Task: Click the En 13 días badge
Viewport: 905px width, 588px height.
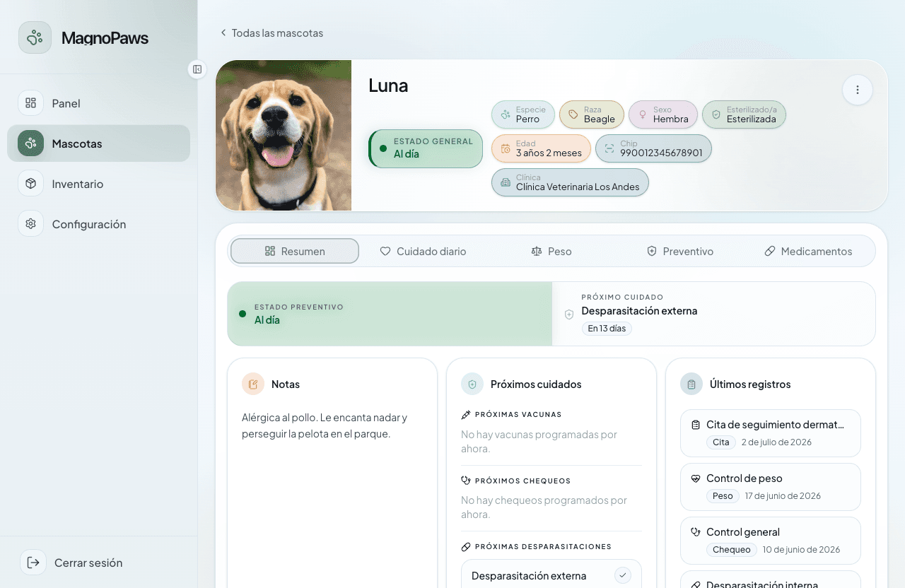Action: click(x=607, y=329)
